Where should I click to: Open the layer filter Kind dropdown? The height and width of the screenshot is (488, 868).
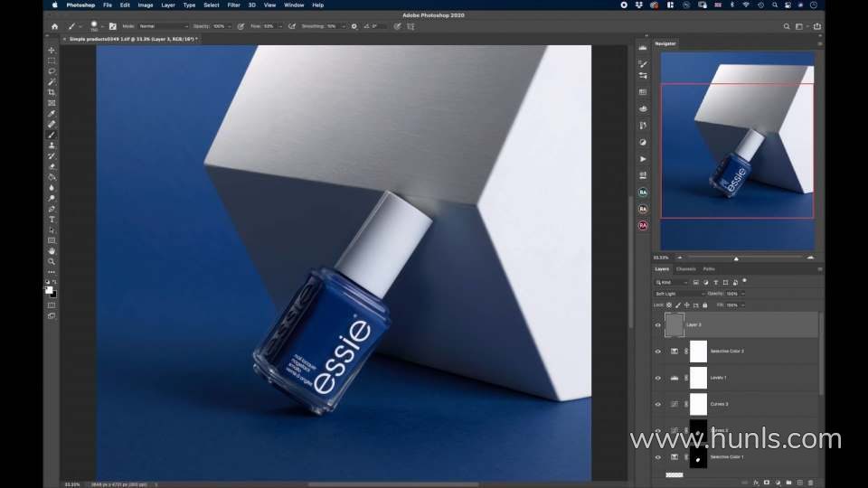pyautogui.click(x=672, y=282)
